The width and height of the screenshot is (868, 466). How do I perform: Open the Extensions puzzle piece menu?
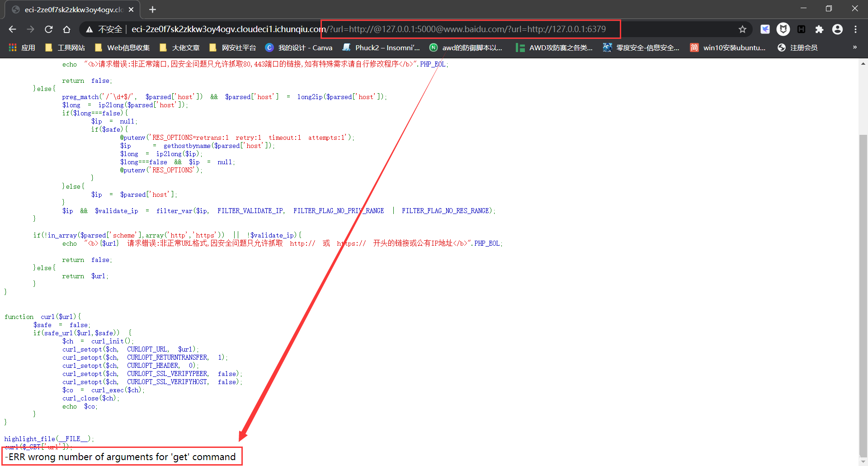tap(819, 29)
